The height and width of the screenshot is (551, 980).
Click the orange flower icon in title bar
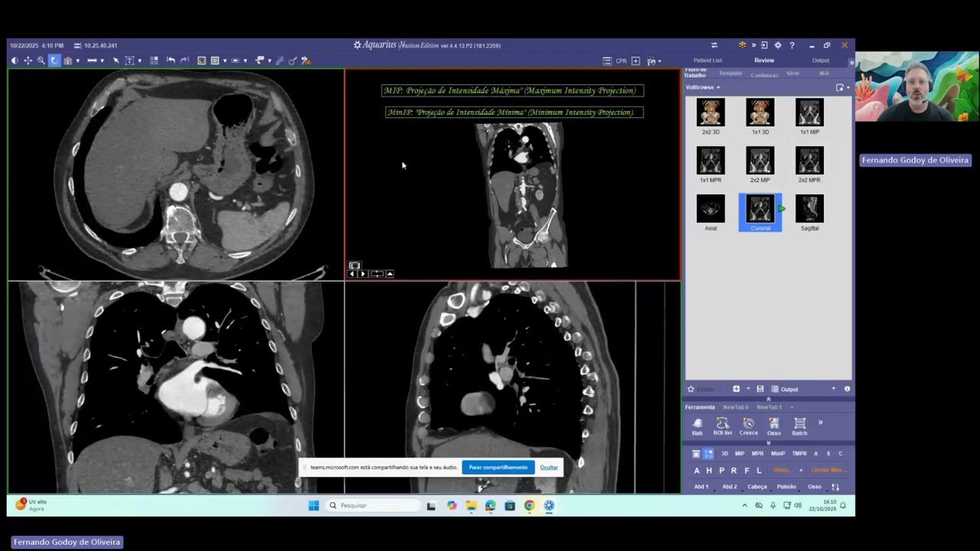(x=742, y=45)
